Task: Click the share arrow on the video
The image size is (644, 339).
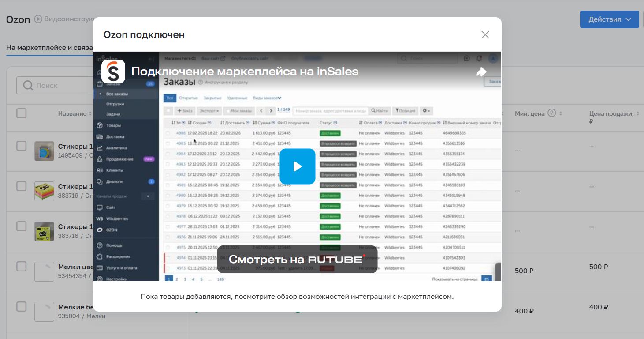Action: pos(481,72)
